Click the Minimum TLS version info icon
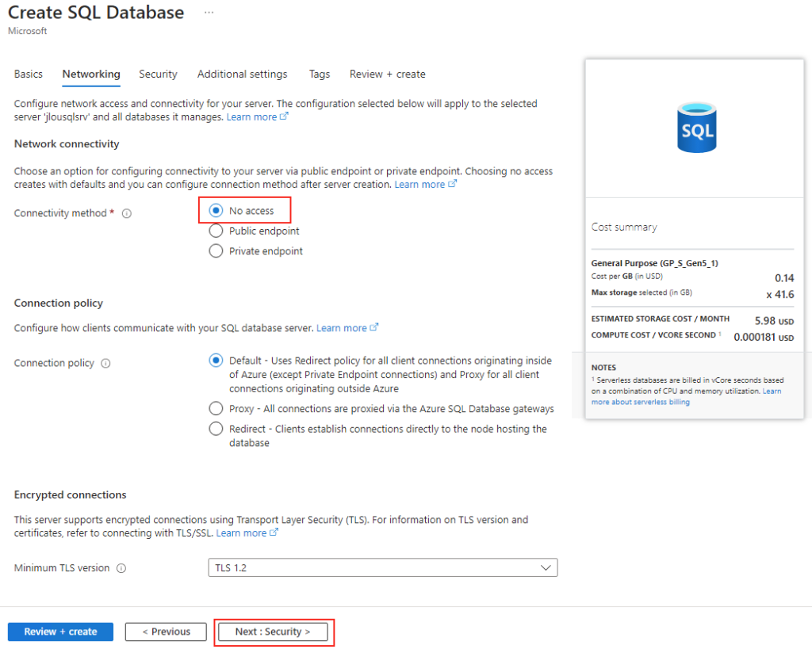 click(x=121, y=568)
